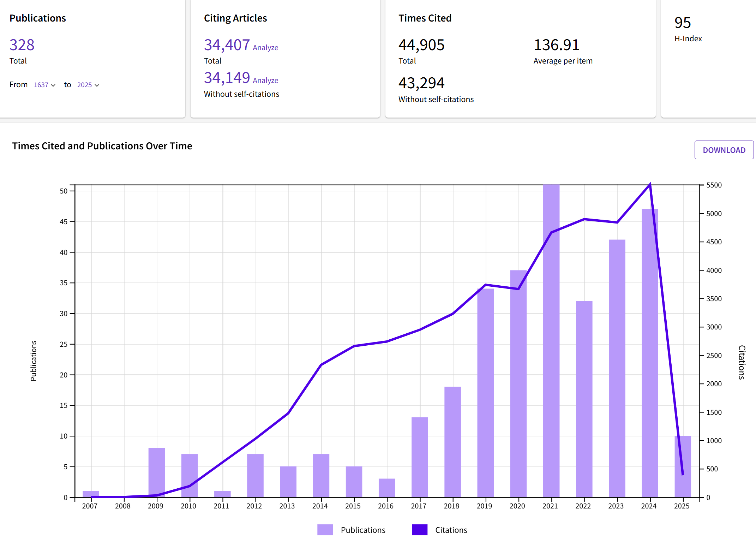Click Analyze next to 34,149 without self-citations
This screenshot has height=536, width=756.
click(x=265, y=81)
